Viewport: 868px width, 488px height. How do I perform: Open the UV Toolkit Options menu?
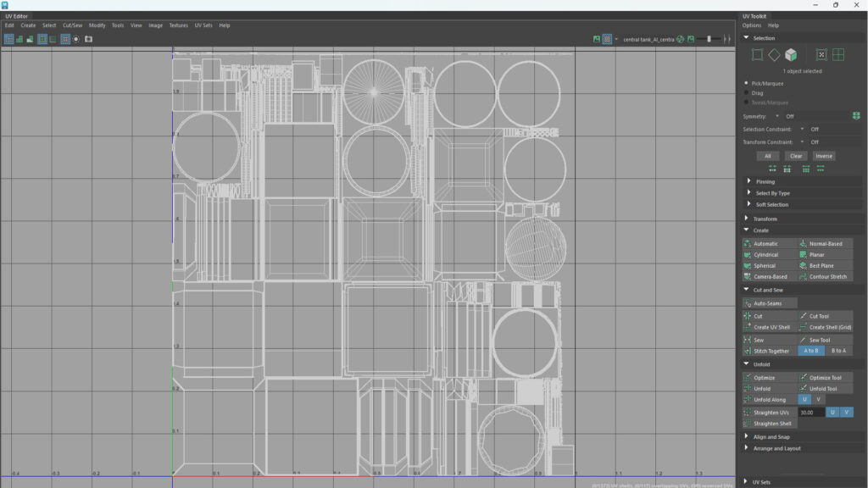pos(751,25)
